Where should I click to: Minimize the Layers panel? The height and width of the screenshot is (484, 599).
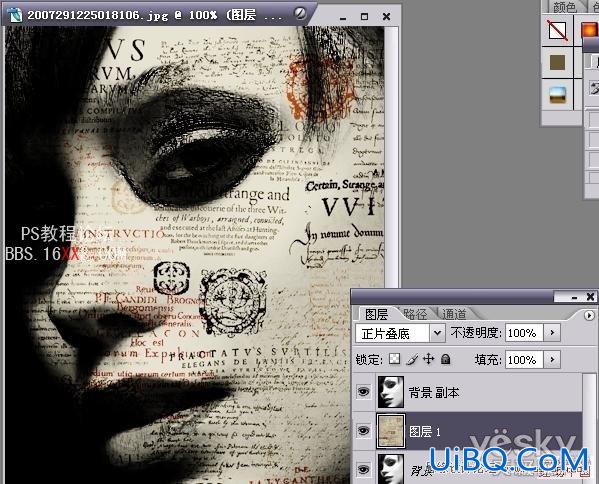[x=575, y=297]
